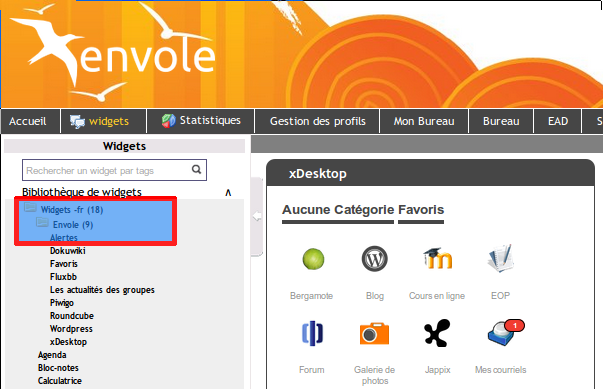Image resolution: width=603 pixels, height=389 pixels.
Task: Select Les actualités des groupes widget
Action: 102,290
